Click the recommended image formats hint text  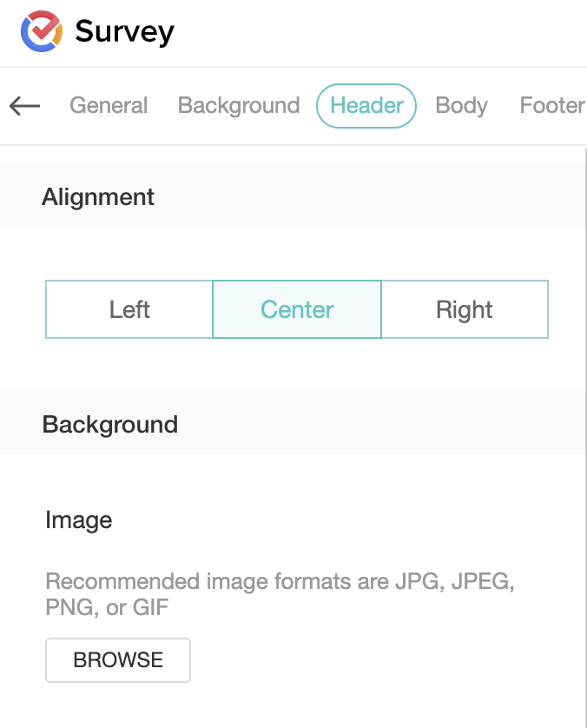click(x=280, y=594)
